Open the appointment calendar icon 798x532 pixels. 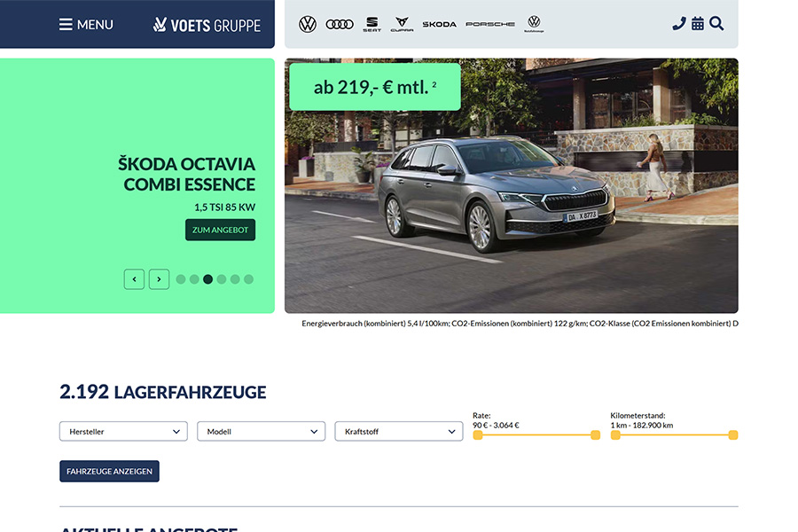click(698, 23)
